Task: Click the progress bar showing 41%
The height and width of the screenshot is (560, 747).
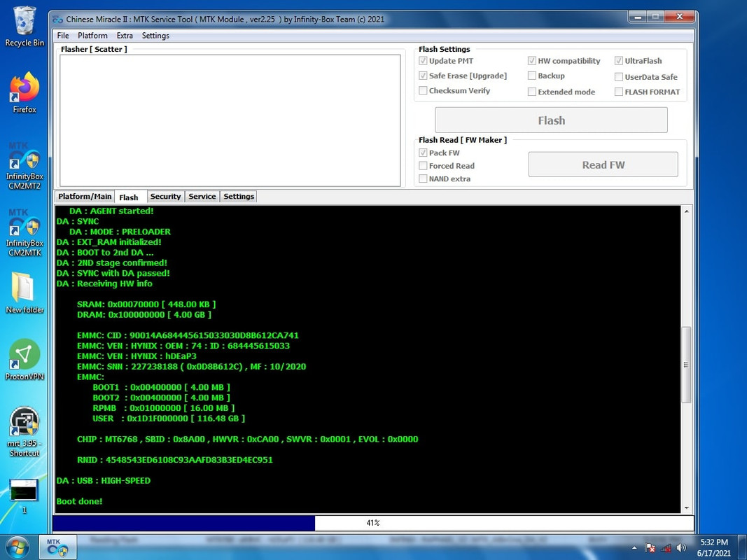Action: (x=373, y=523)
